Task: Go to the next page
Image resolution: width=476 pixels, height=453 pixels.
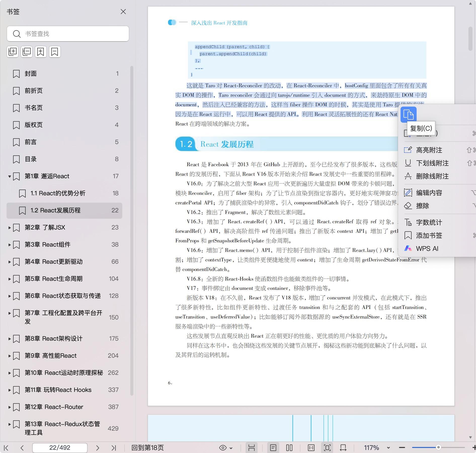Action: point(98,448)
